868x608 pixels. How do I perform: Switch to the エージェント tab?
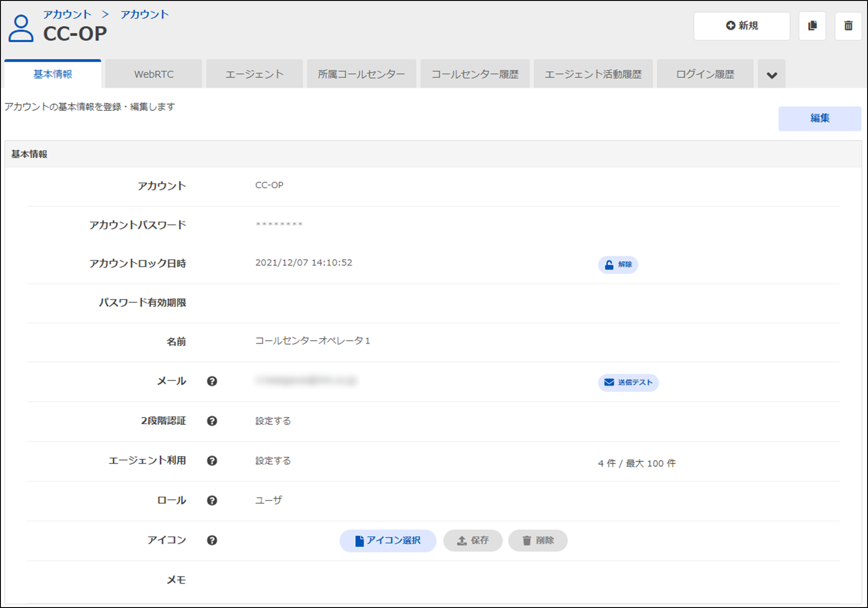(254, 74)
